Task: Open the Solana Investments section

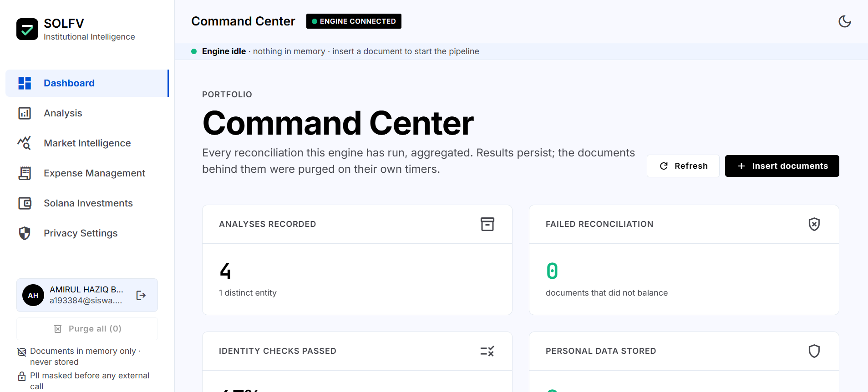Action: click(x=86, y=203)
